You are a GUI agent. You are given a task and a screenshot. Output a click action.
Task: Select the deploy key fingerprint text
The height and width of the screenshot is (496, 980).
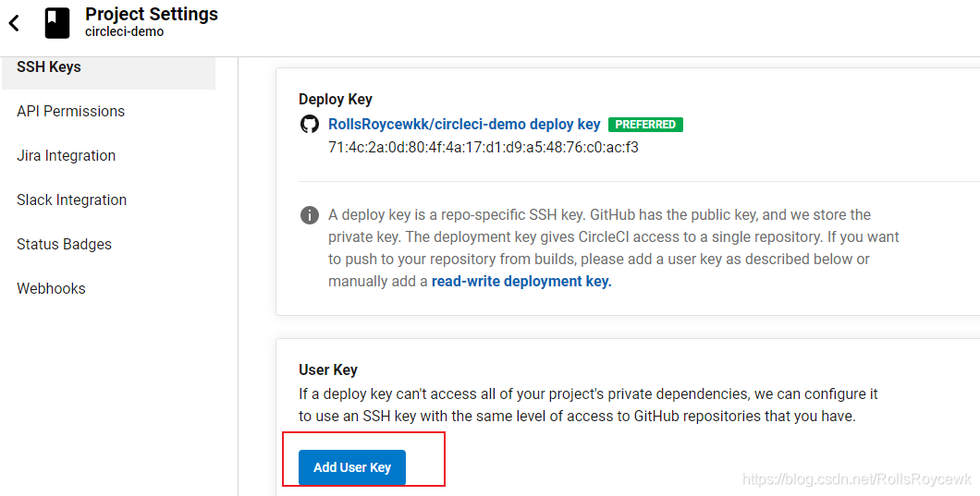coord(484,148)
